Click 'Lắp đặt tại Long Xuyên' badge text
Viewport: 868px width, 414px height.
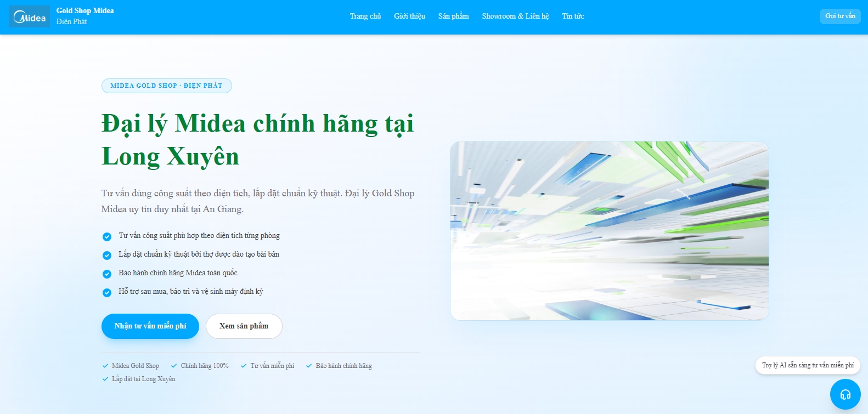coord(144,379)
